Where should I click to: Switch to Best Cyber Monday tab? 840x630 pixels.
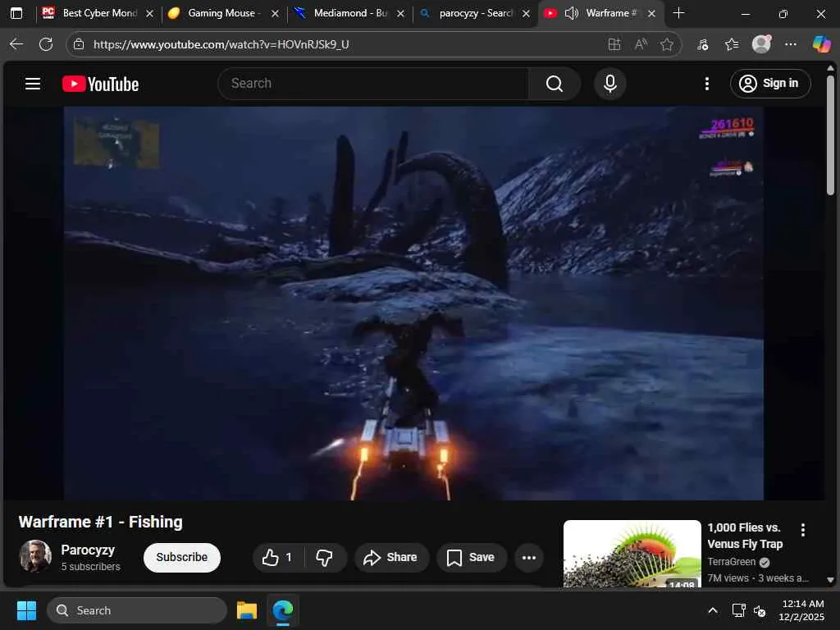coord(97,13)
